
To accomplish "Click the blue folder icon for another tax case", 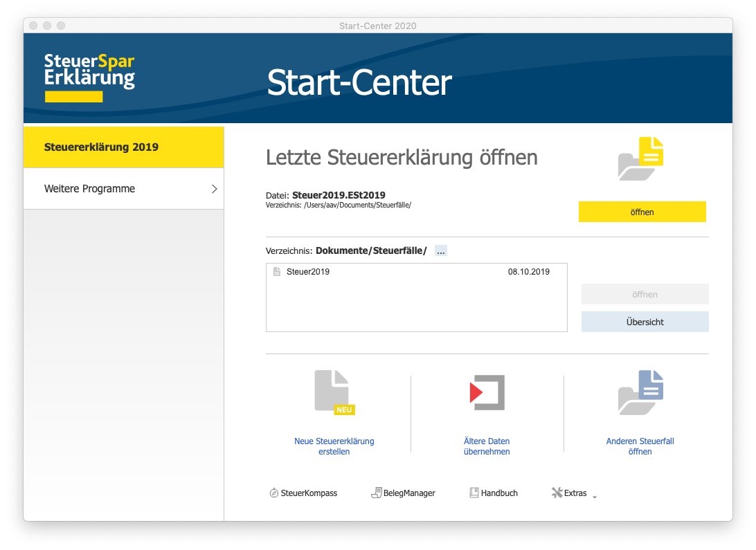I will pos(640,392).
